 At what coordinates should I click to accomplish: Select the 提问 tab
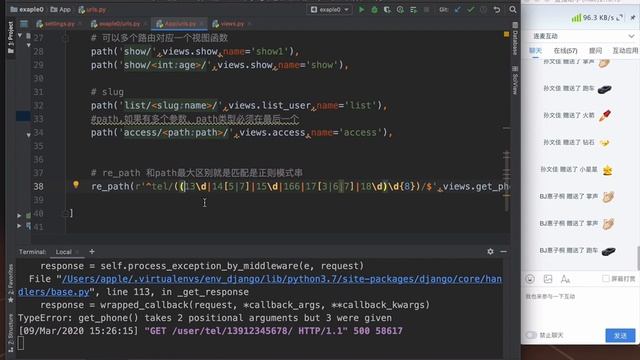pyautogui.click(x=595, y=51)
